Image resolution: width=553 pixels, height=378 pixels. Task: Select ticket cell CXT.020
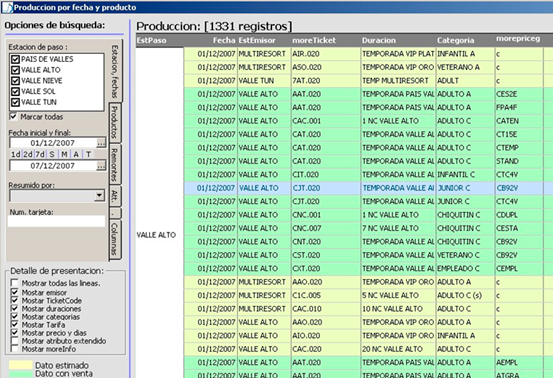point(326,268)
